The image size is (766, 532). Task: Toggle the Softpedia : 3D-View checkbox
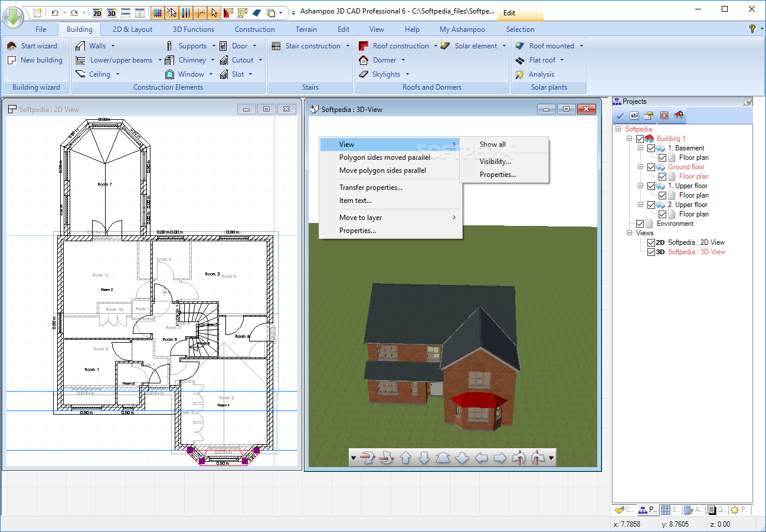pyautogui.click(x=651, y=252)
